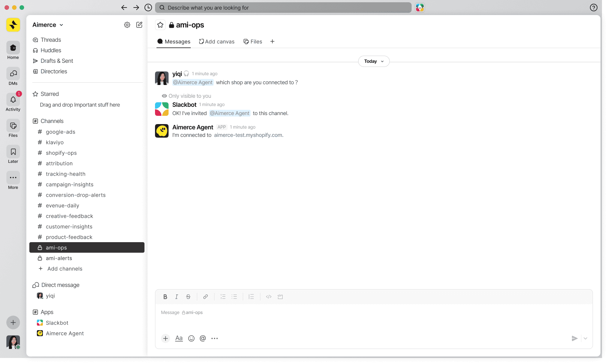Open the help question mark icon
608x364 pixels.
point(594,8)
